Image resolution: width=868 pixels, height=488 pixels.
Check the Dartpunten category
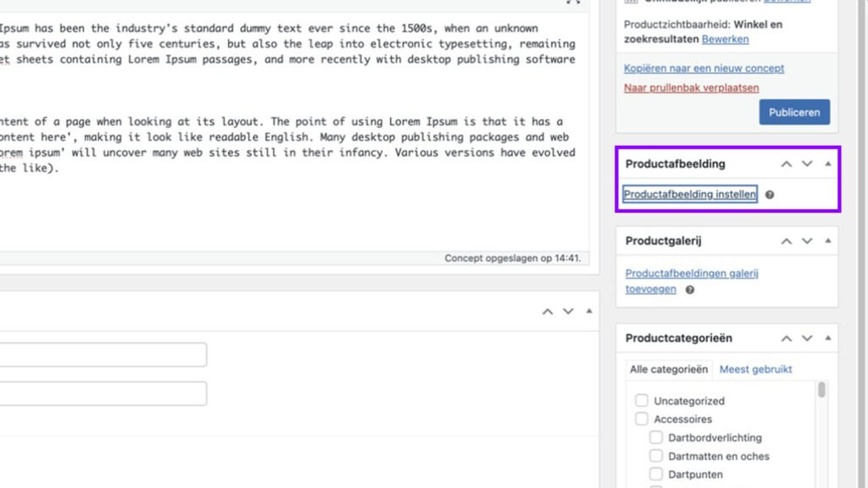[x=656, y=474]
